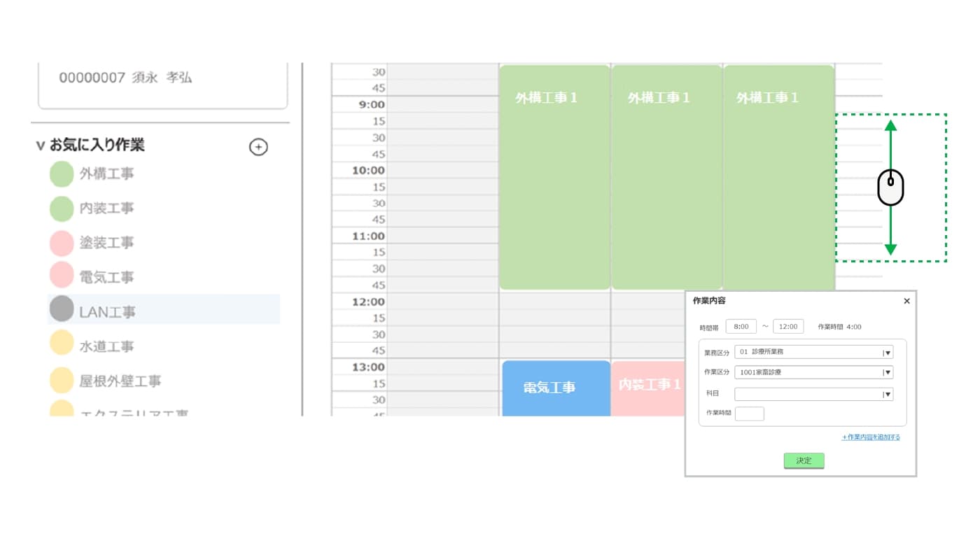Select 内装工事 in favorites list
Screen dimensions: 980x550
[x=106, y=208]
